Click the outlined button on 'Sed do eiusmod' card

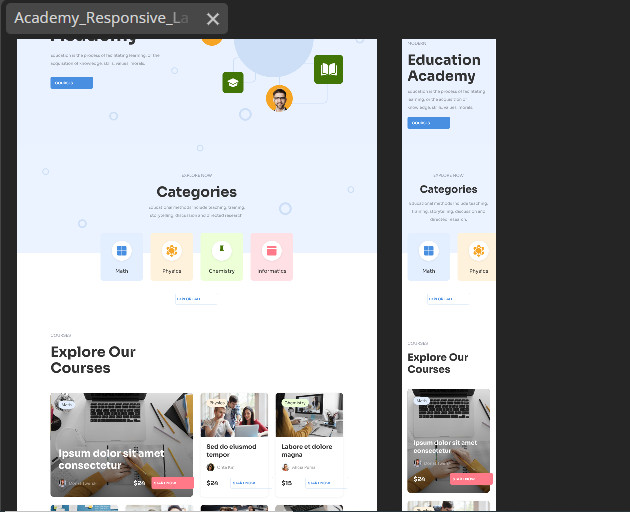[x=251, y=483]
